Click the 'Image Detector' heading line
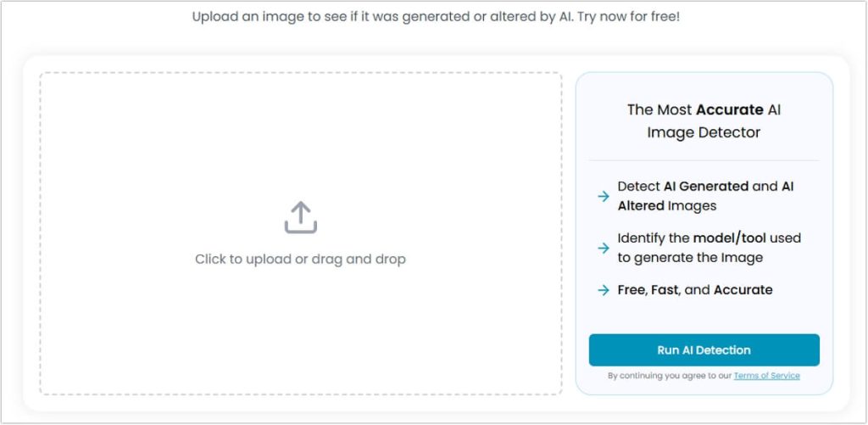Viewport: 868px width, 425px height. 704,132
